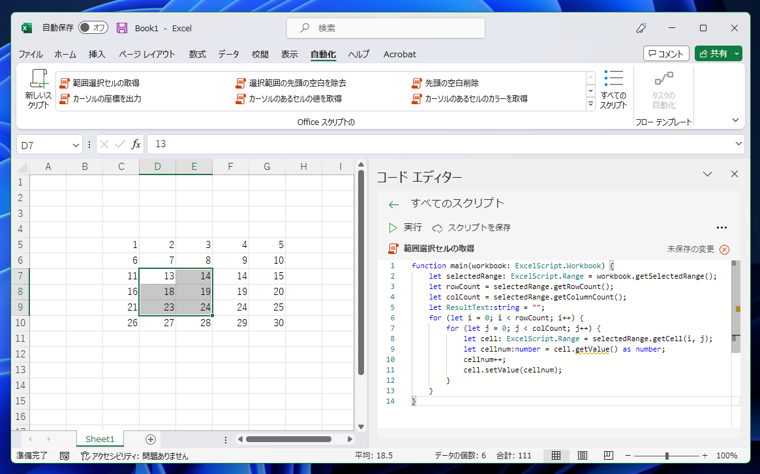Screen dimensions: 760x474
Task: Click the macro recording icon in status bar
Action: click(64, 456)
